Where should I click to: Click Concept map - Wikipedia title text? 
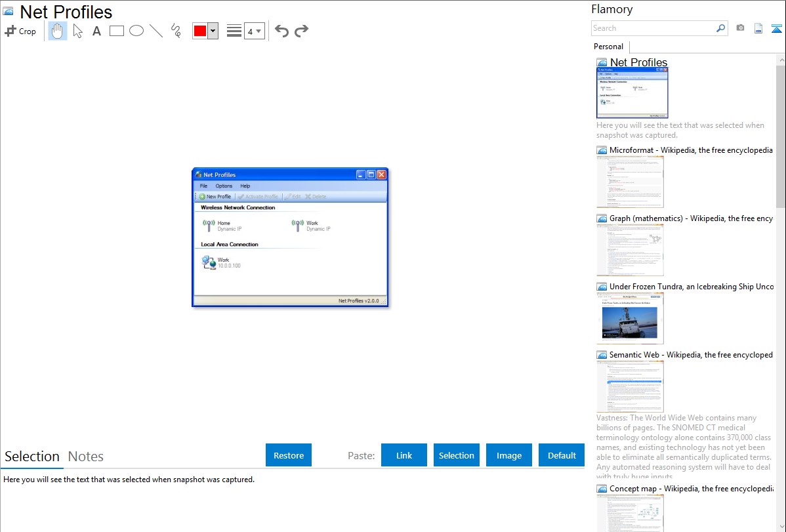pyautogui.click(x=691, y=488)
